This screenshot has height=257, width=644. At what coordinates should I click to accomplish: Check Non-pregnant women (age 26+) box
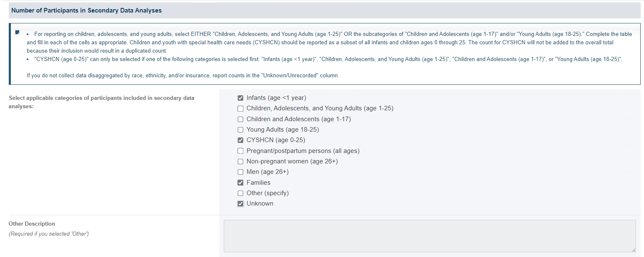click(x=240, y=161)
